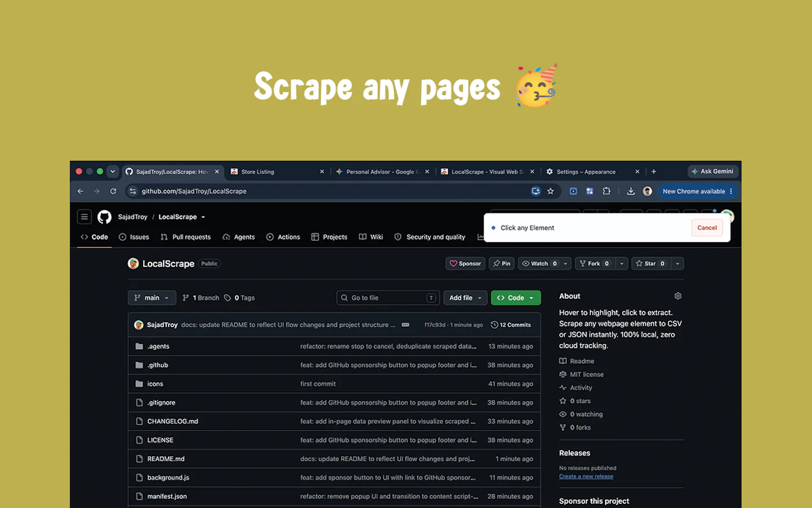Open About section settings gear

coord(678,296)
